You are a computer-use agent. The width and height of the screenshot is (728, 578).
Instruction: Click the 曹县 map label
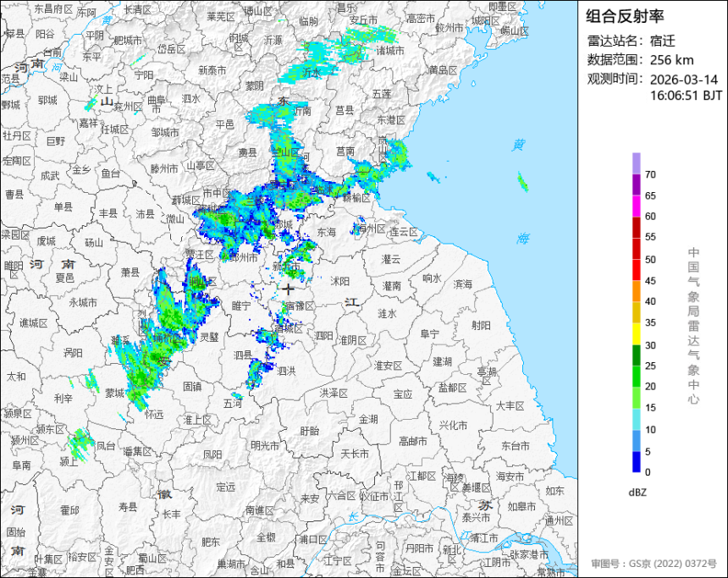coord(14,194)
